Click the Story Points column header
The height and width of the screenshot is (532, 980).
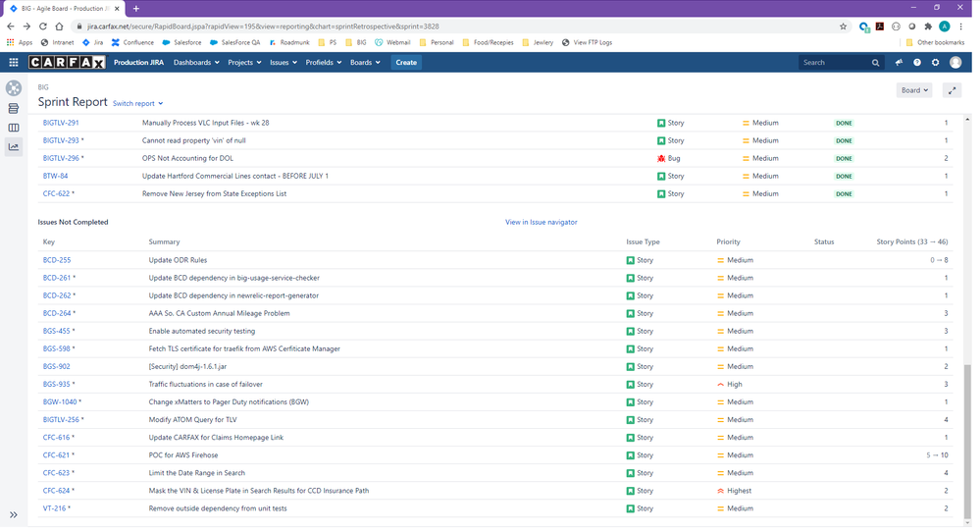(912, 241)
